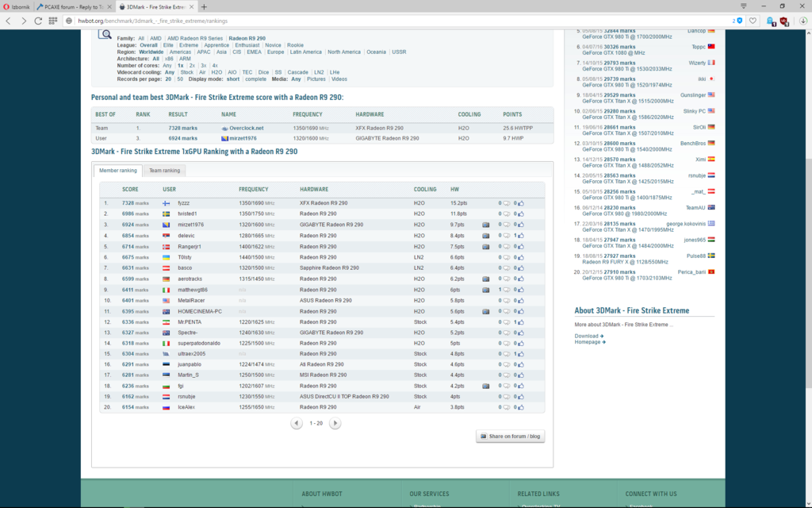Image resolution: width=812 pixels, height=508 pixels.
Task: Select the Member ranking tab
Action: (118, 171)
